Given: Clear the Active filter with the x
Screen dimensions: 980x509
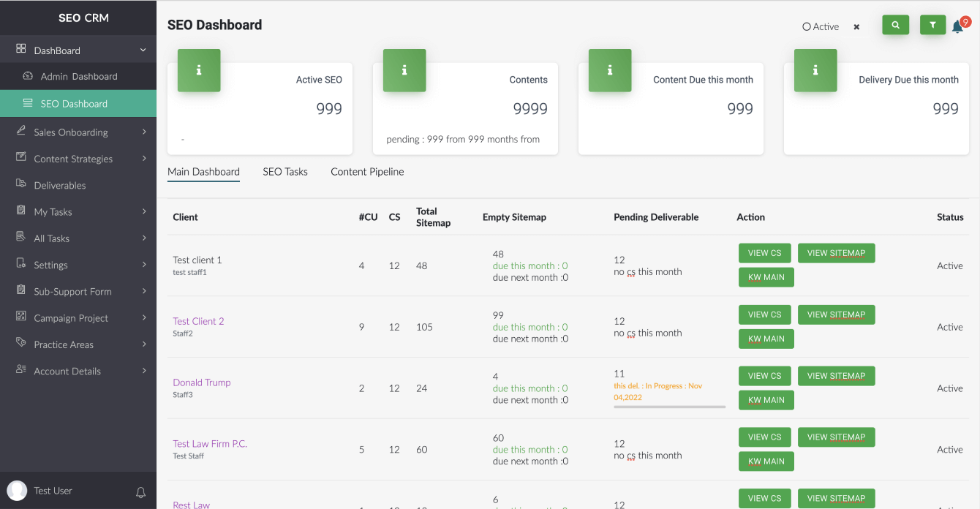Looking at the screenshot, I should pos(856,27).
